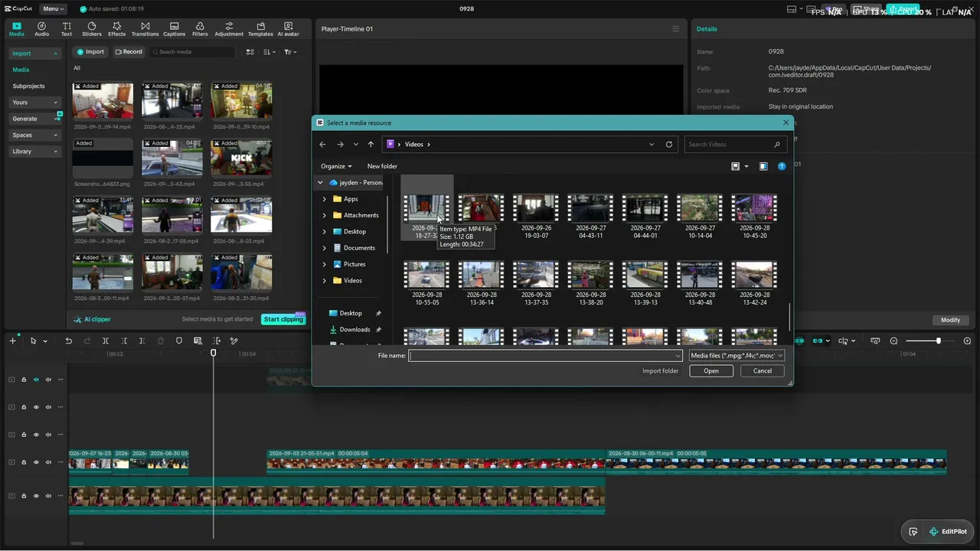Mute audio on the bottom timeline track
980x551 pixels.
(48, 496)
